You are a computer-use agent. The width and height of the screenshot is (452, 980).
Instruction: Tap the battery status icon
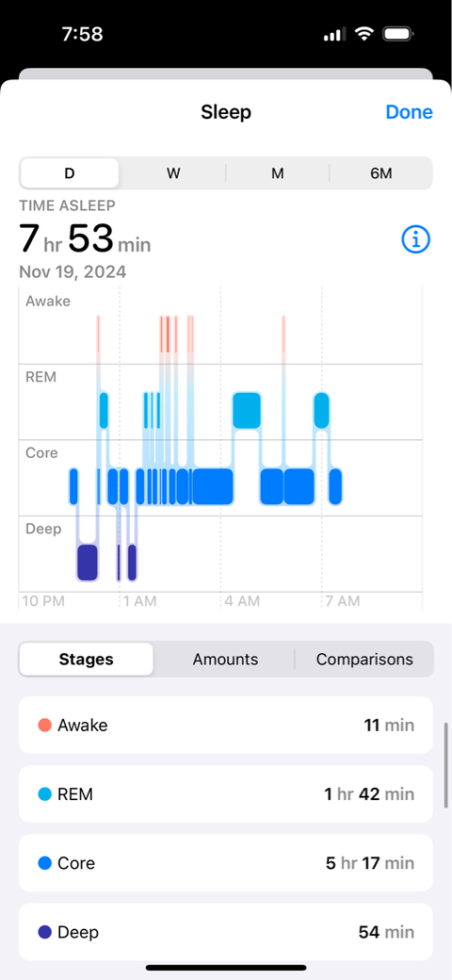tap(398, 34)
